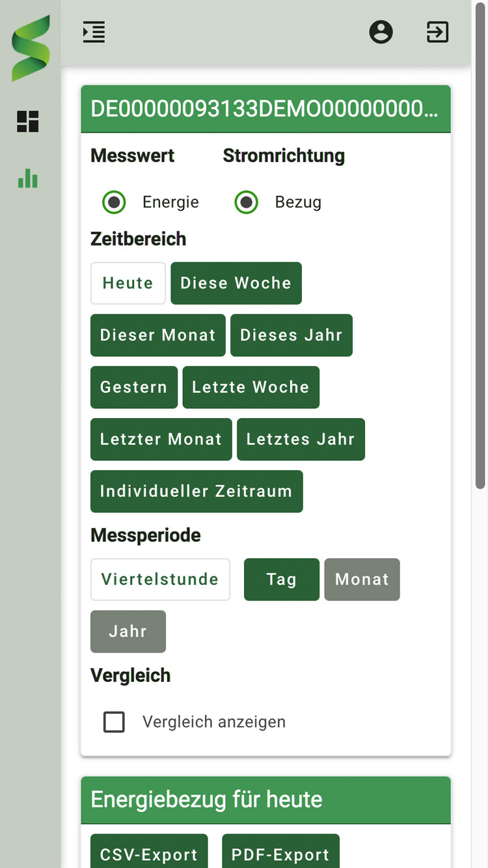Choose the Heute time range

128,283
